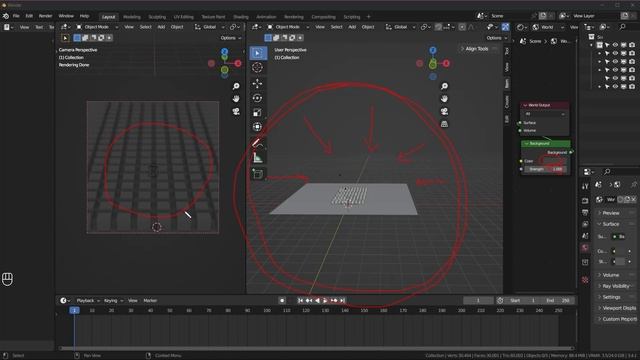
Task: Click the pan hand icon in User Perspective viewport
Action: (444, 99)
